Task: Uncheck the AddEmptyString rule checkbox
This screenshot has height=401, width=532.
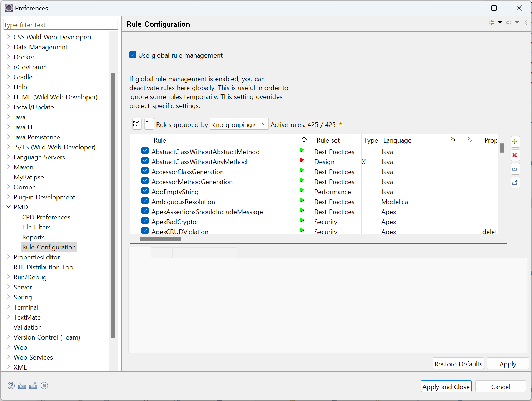Action: pyautogui.click(x=145, y=190)
